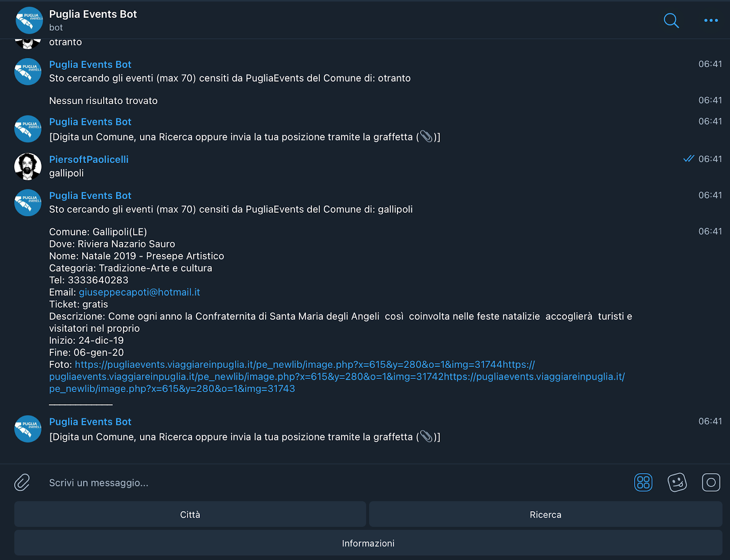
Task: Open the Foto link ending img=31744
Action: coord(288,365)
